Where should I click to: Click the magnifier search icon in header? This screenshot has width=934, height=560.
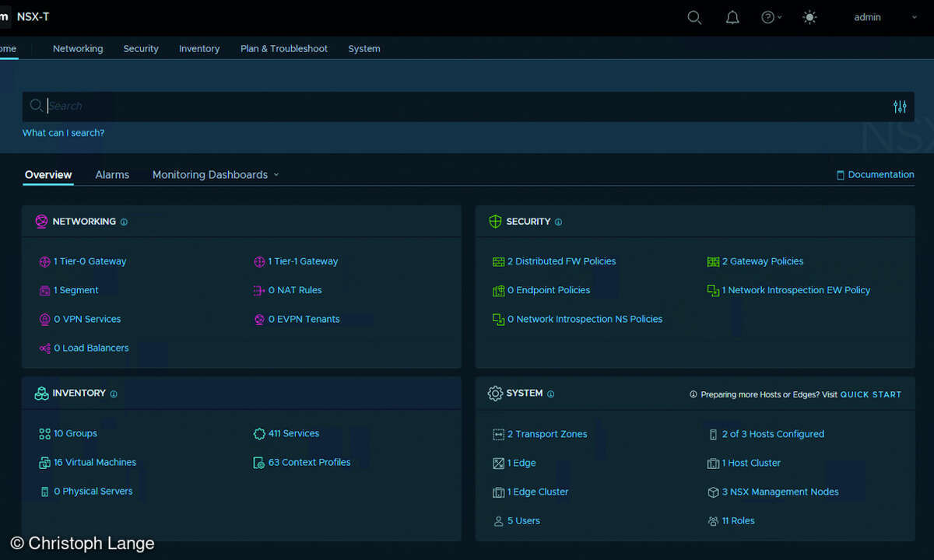point(694,17)
